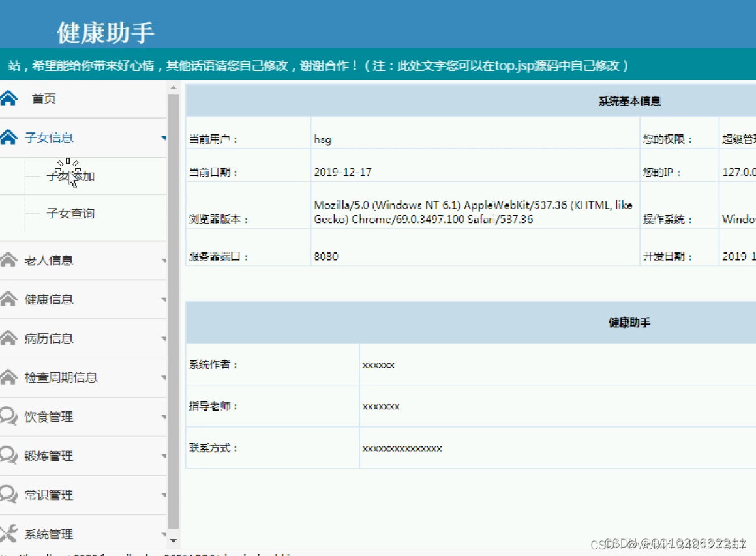The height and width of the screenshot is (556, 756).
Task: Click the 健康信息 home icon
Action: 9,299
